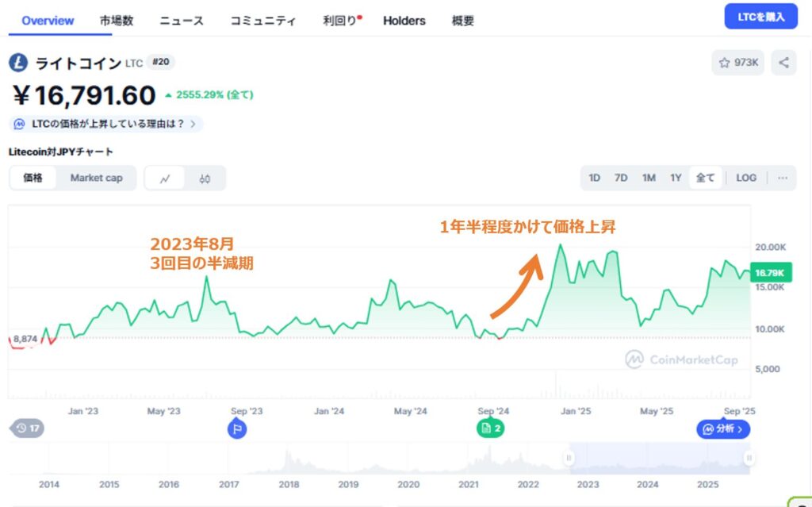Click the history 17 events badge
This screenshot has width=812, height=507.
tap(27, 428)
